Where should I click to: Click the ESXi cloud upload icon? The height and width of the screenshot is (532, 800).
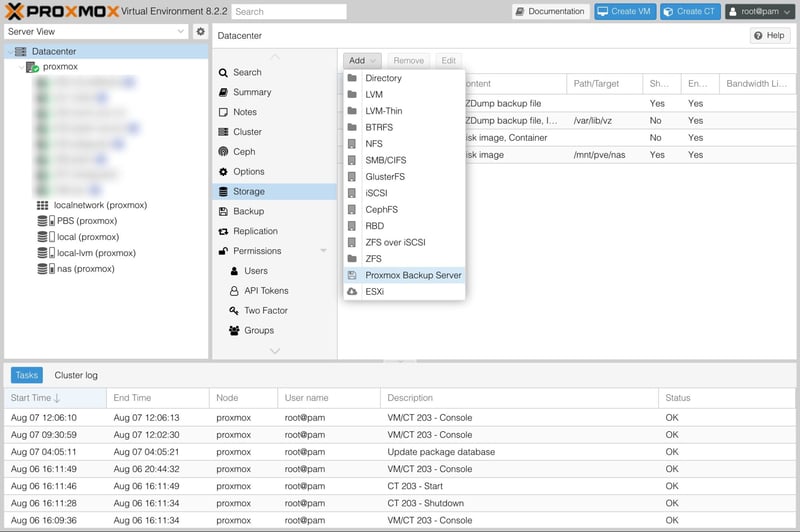click(352, 291)
